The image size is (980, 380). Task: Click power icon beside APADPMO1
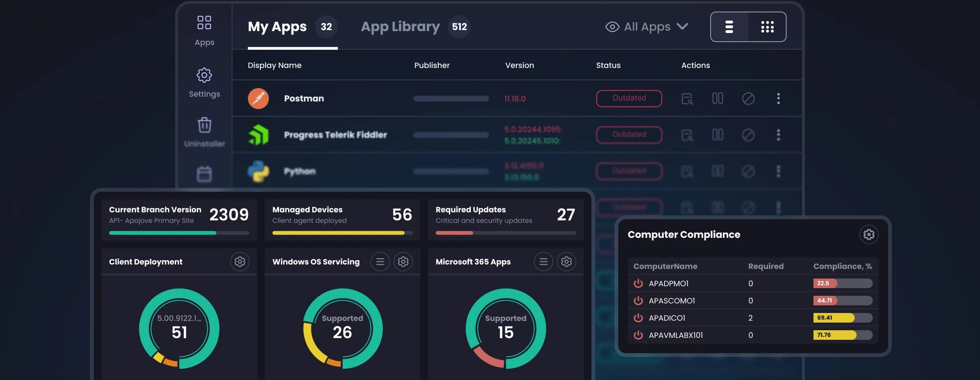[x=638, y=283]
